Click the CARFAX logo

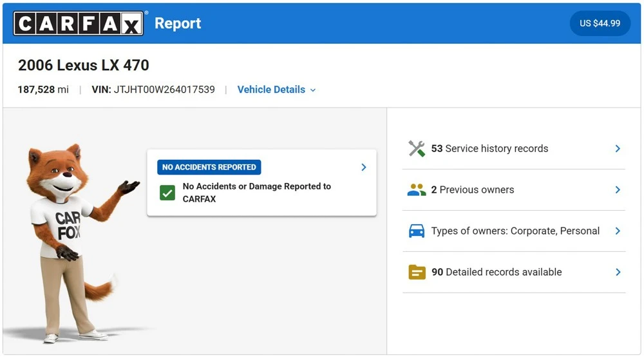point(79,23)
